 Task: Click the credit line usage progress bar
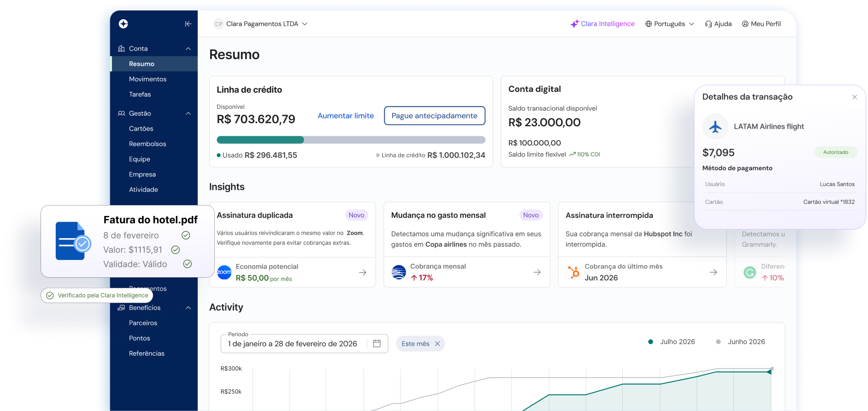pyautogui.click(x=351, y=140)
